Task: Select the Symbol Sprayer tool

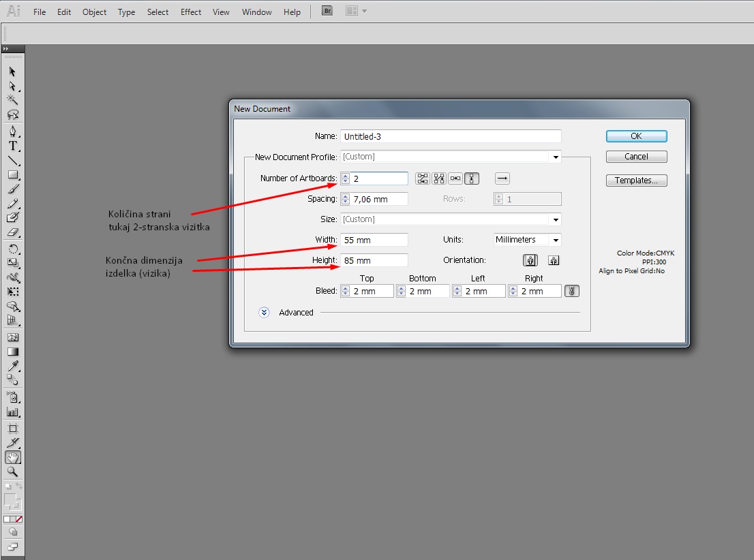Action: [x=12, y=398]
